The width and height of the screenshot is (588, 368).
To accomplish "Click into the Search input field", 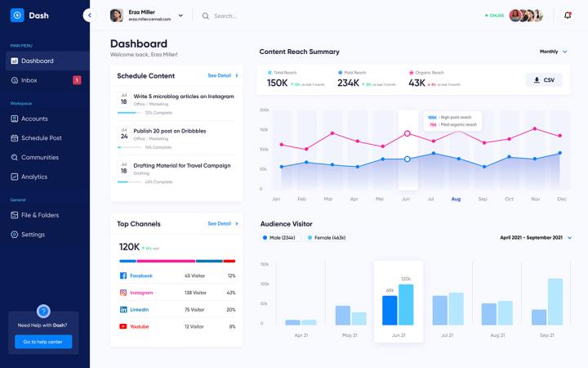I will click(x=245, y=16).
